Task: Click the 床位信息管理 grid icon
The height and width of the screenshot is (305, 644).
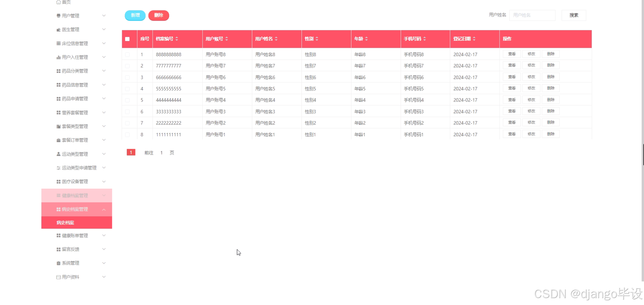Action: click(59, 43)
